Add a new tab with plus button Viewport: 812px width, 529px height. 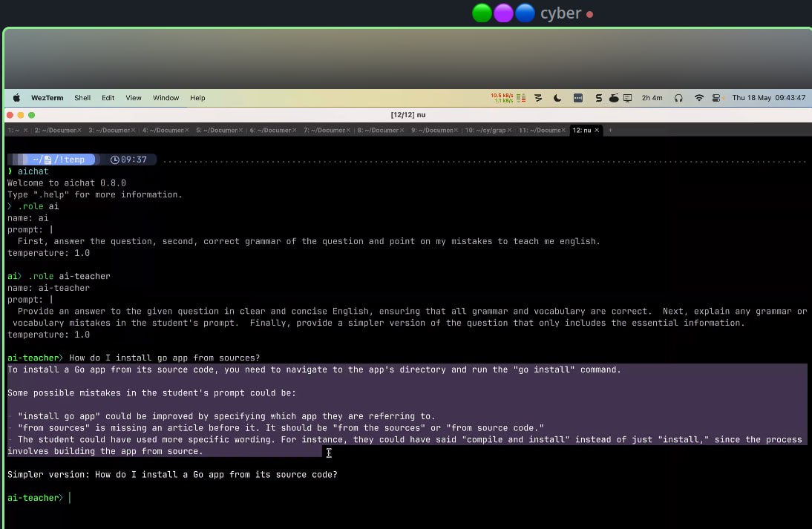pos(611,131)
